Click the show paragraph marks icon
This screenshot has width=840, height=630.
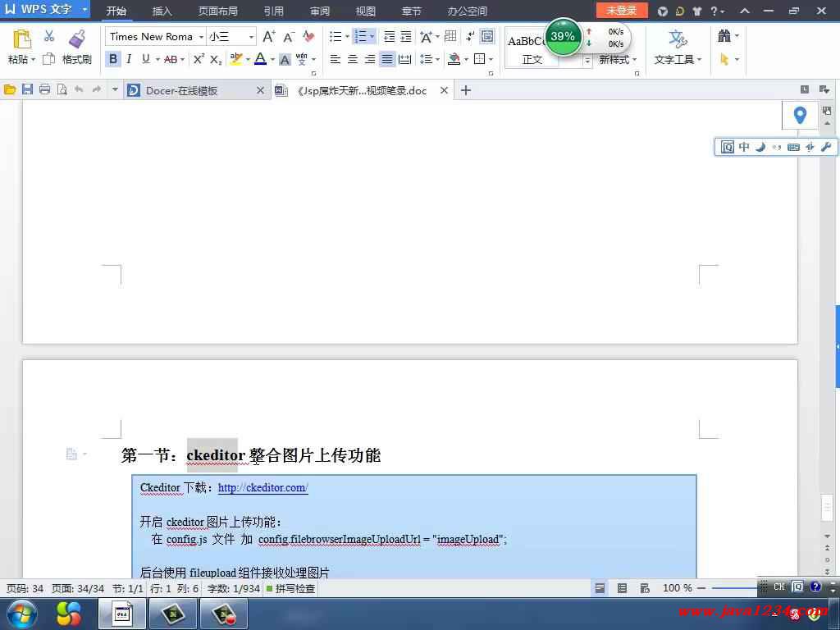[x=470, y=36]
